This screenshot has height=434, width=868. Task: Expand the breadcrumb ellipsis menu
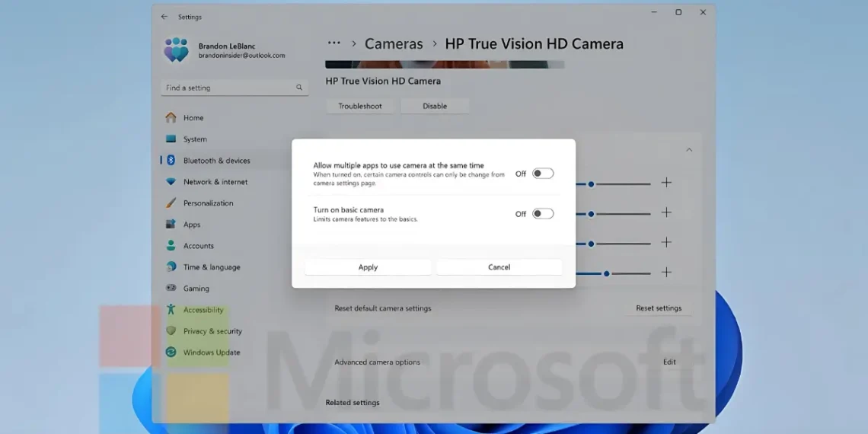(333, 43)
